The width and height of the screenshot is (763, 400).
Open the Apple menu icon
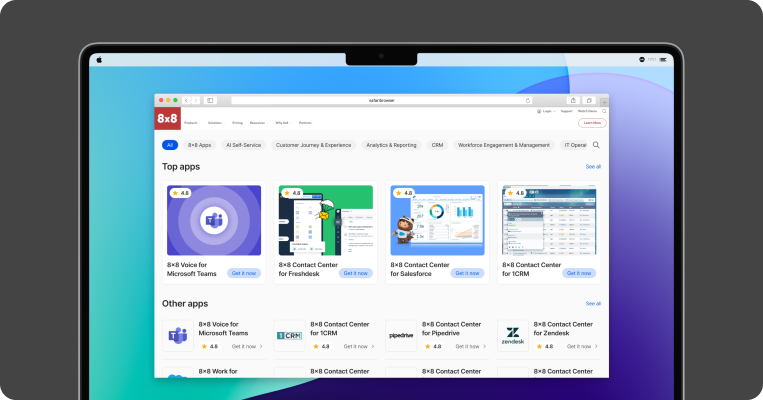[99, 60]
